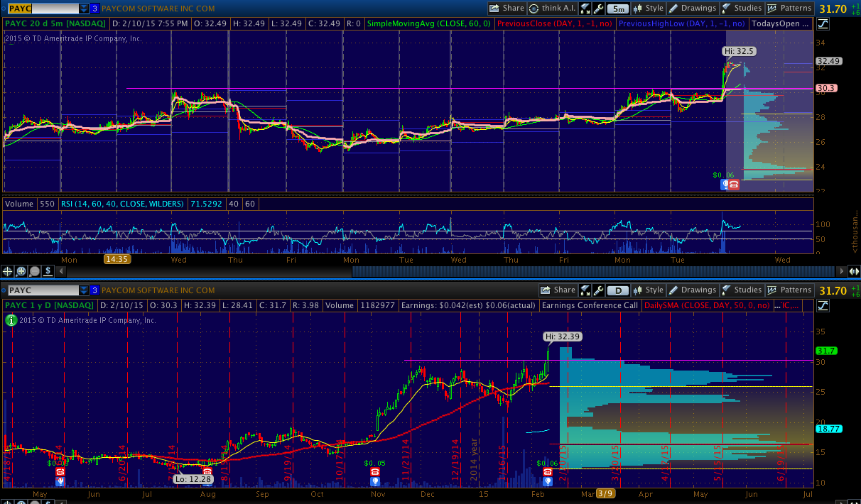Click the 32.49 last price tag
The image size is (861, 504).
click(830, 61)
